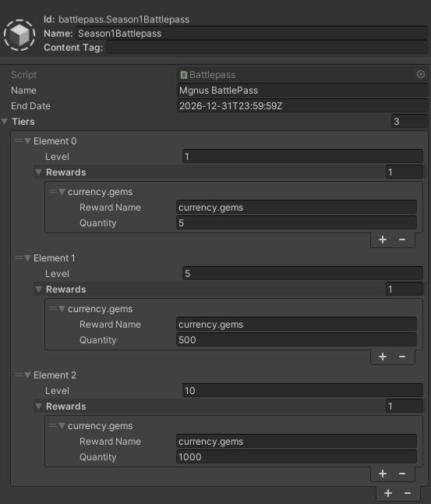Collapse Element 0 foldout
The height and width of the screenshot is (504, 431).
[x=27, y=140]
